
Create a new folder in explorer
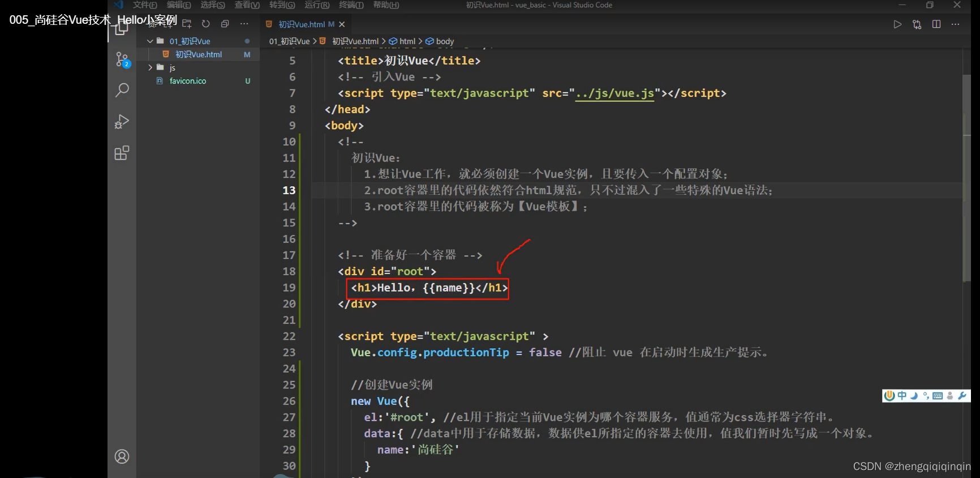(187, 24)
